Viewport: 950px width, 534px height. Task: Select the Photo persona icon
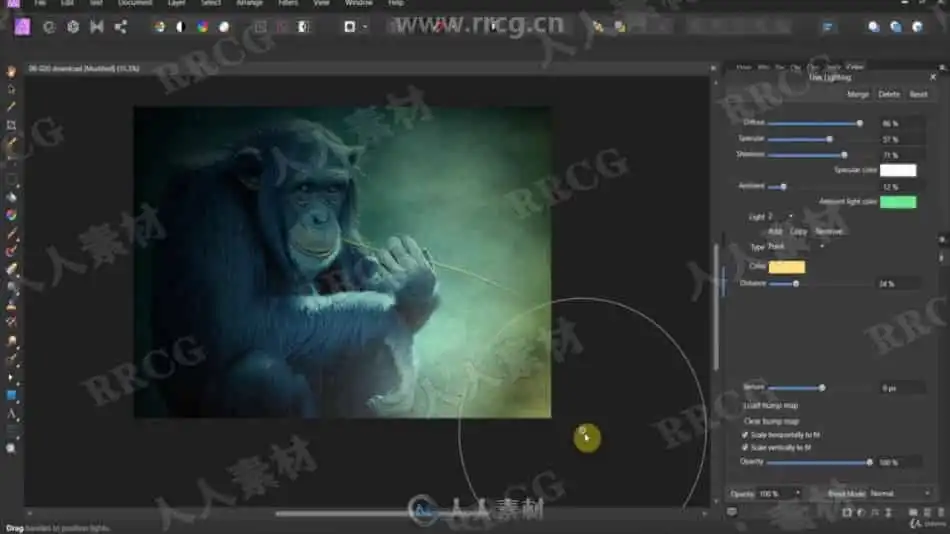pos(22,27)
